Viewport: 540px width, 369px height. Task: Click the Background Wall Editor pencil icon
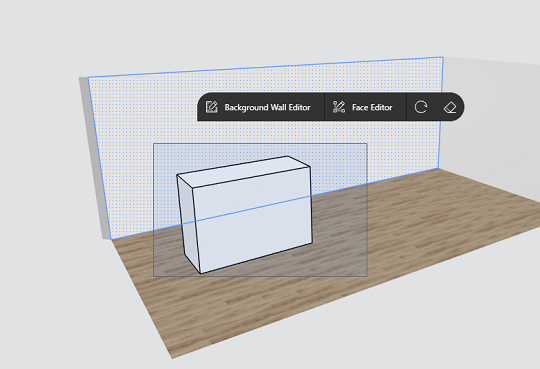211,107
